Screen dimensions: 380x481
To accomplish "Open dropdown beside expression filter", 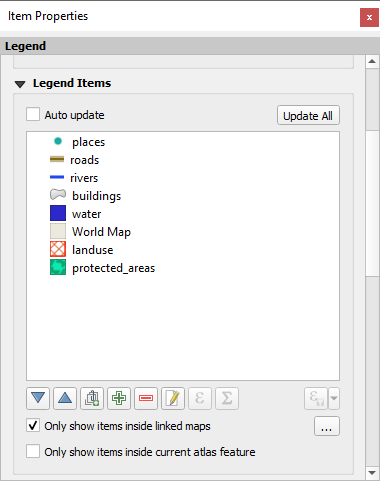I will (x=334, y=398).
